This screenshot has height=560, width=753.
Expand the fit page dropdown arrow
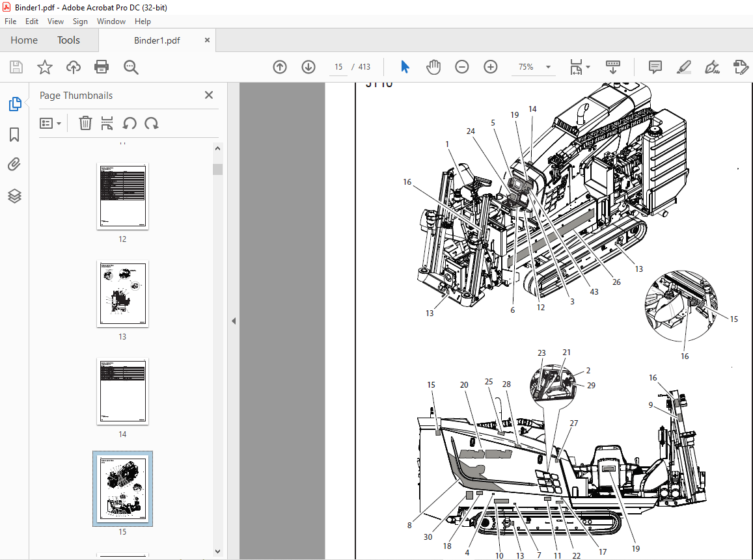(x=588, y=67)
